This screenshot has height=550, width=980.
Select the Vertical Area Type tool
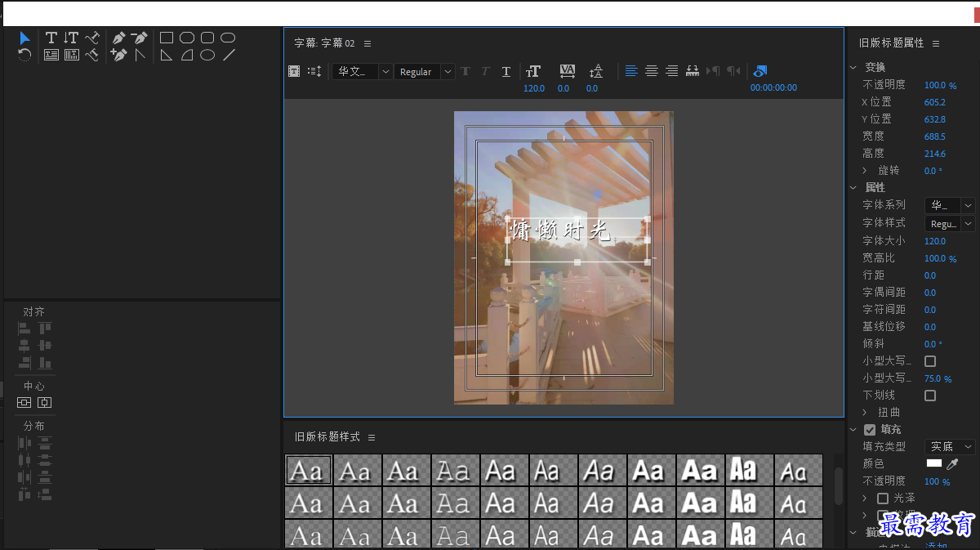tap(71, 55)
